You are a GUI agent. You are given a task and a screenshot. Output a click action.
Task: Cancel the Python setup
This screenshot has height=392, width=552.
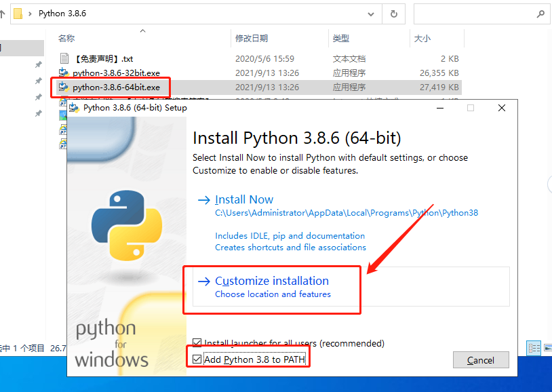(481, 360)
